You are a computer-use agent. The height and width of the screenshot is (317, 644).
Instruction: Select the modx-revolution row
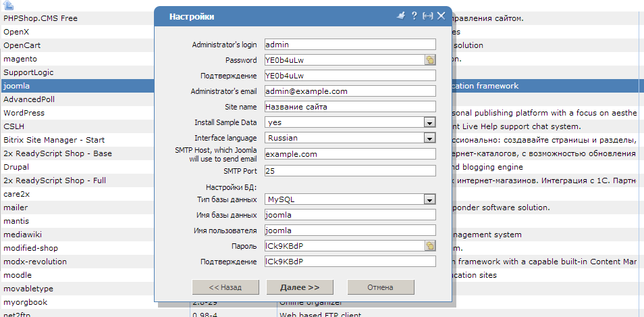coord(35,262)
